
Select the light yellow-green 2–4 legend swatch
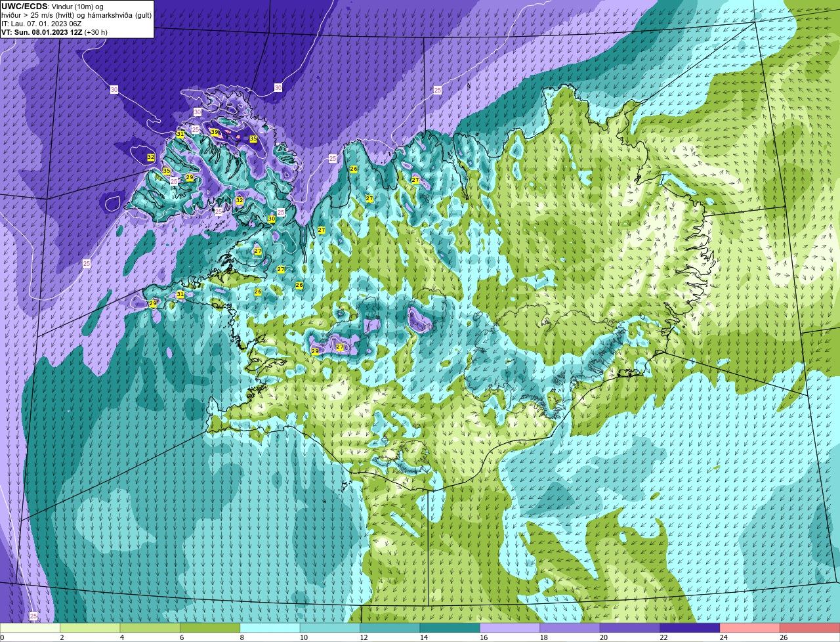tap(90, 628)
